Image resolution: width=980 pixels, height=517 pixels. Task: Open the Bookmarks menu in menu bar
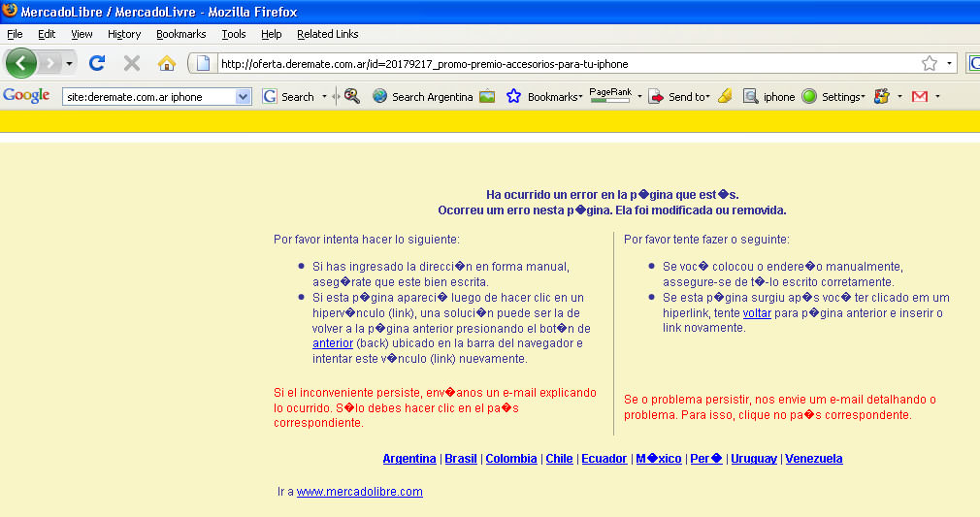pos(180,34)
